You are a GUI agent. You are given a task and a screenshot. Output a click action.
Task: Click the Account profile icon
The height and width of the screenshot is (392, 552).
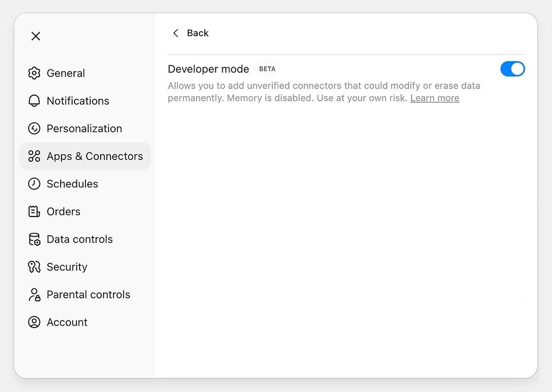coord(34,322)
